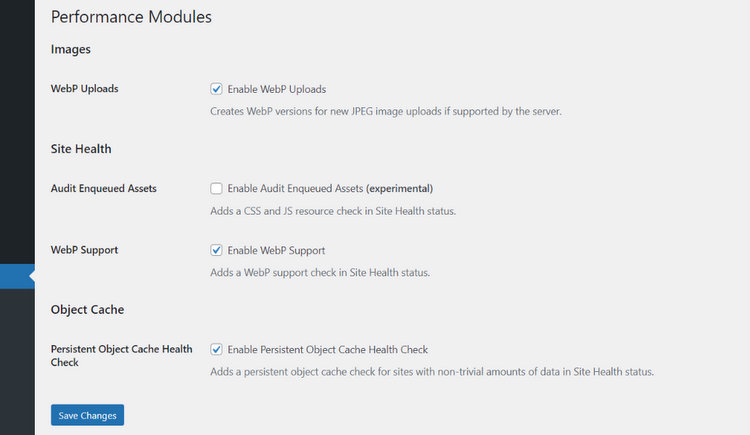The width and height of the screenshot is (750, 435).
Task: Click "Enable Persistent Object Cache Health Check" label text
Action: 328,350
